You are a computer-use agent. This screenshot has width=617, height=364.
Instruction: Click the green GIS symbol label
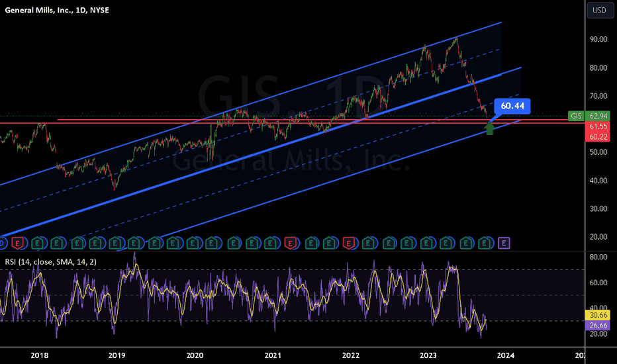tap(576, 116)
